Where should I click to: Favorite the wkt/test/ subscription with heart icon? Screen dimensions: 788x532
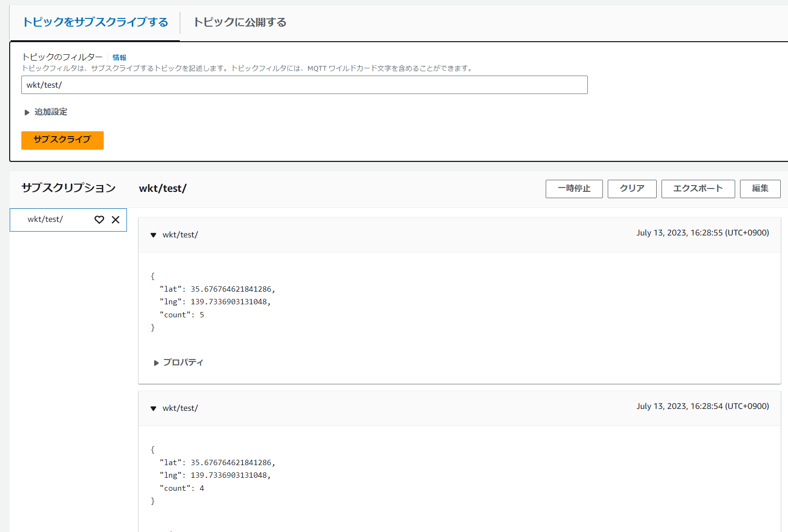(x=99, y=219)
